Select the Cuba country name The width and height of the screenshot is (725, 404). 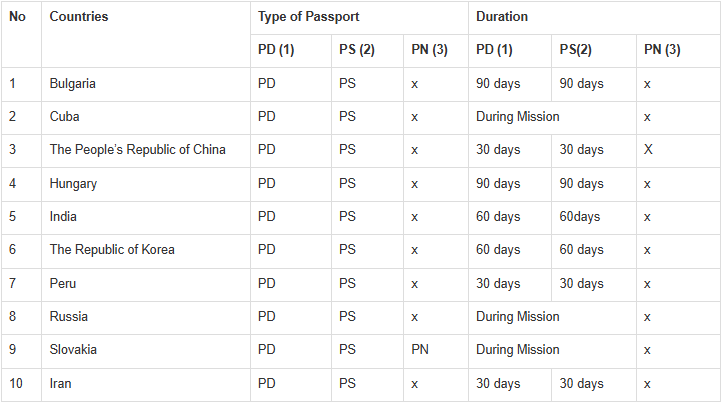click(x=65, y=117)
